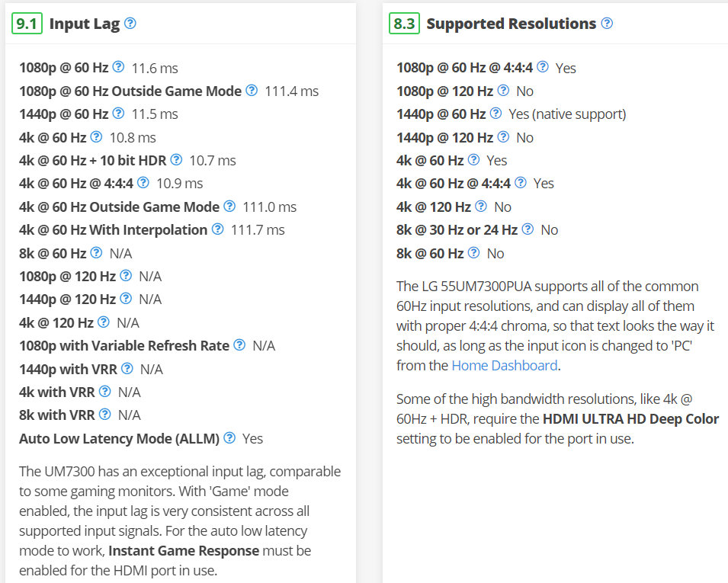Click the 8.3 Supported Resolutions score badge
Viewport: 728px width, 583px height.
(x=403, y=24)
